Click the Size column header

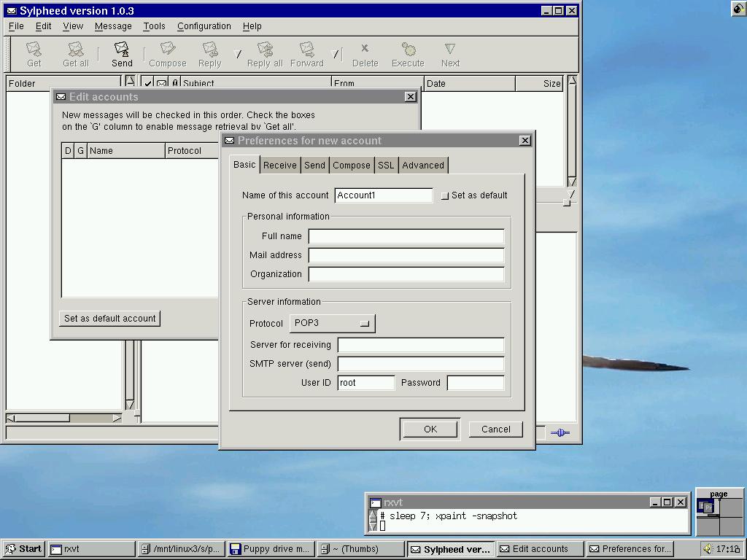(539, 84)
